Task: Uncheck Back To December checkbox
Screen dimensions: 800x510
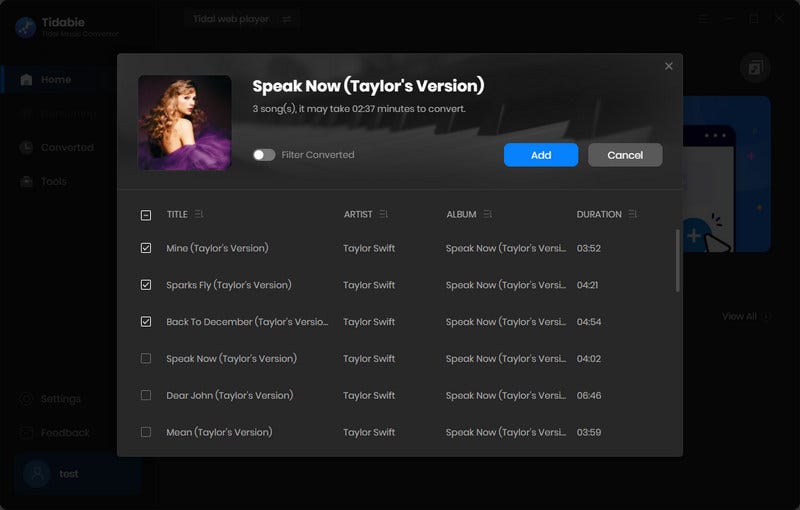Action: tap(146, 322)
